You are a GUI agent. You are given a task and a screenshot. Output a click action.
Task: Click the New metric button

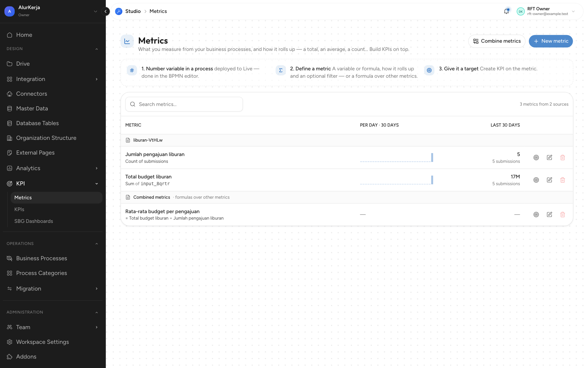pyautogui.click(x=551, y=41)
